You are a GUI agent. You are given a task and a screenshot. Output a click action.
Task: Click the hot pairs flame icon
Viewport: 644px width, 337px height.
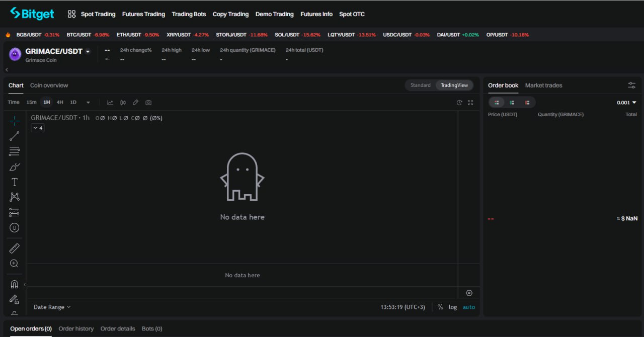click(x=8, y=35)
